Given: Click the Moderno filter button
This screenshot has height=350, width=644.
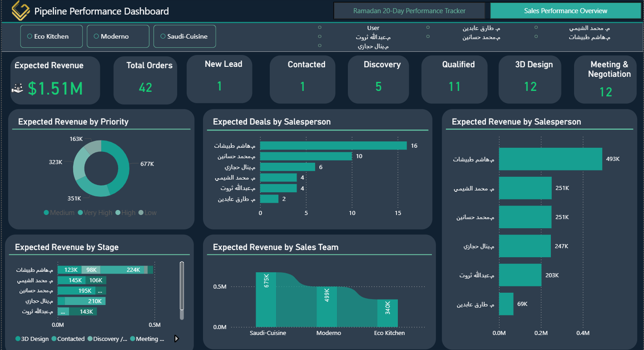Looking at the screenshot, I should click(118, 36).
